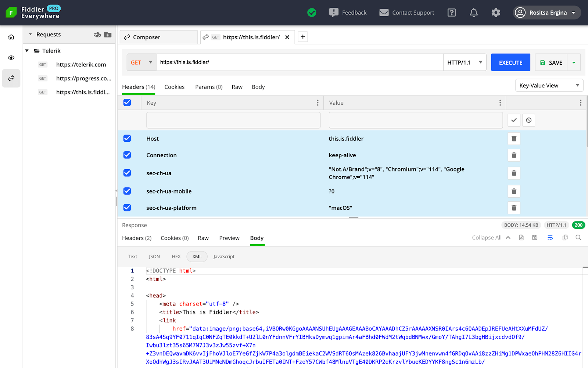Image resolution: width=588 pixels, height=368 pixels.
Task: Add a new composer tab with plus
Action: (303, 37)
